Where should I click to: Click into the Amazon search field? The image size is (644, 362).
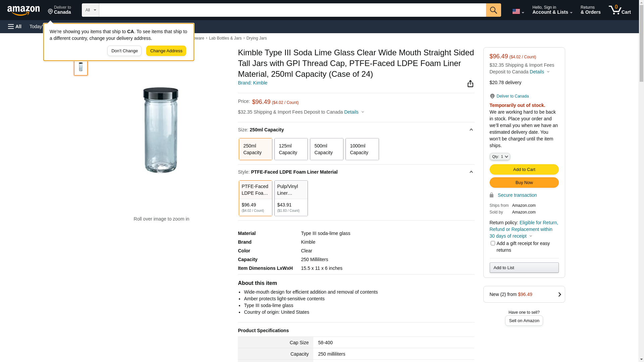pyautogui.click(x=292, y=10)
